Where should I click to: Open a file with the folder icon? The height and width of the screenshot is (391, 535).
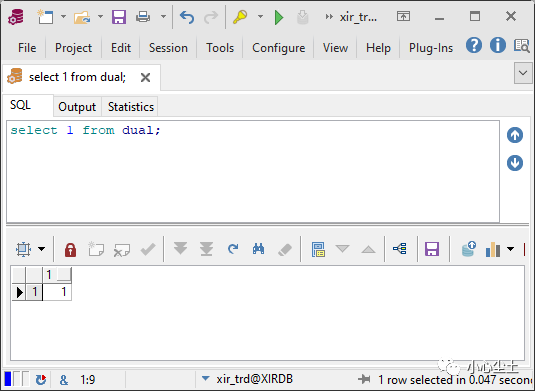coord(82,17)
